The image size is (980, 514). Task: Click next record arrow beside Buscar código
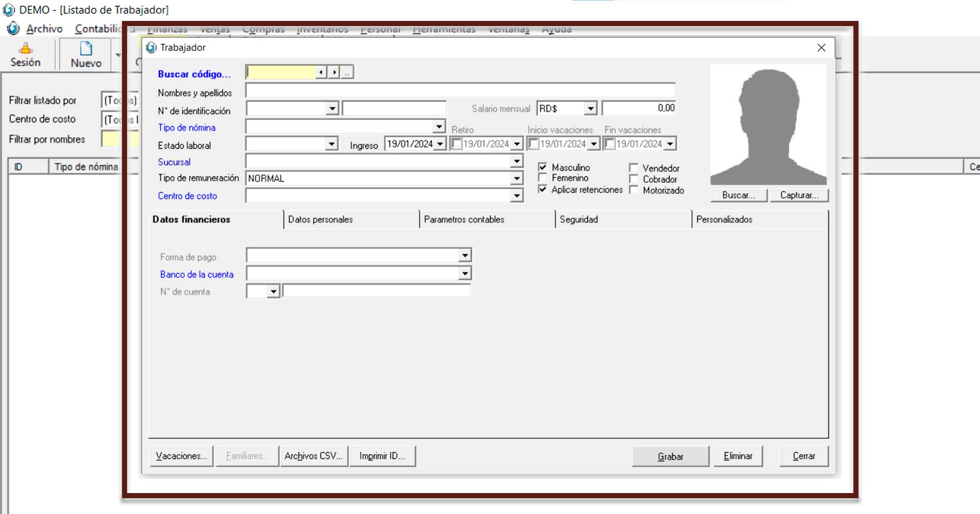(334, 72)
